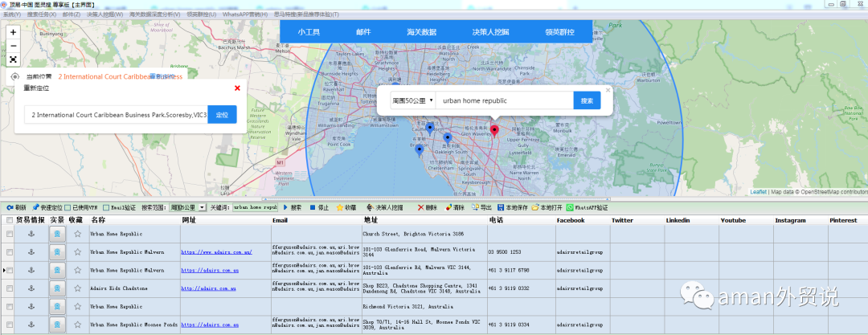Zoom in on the map
Viewport: 868px width, 335px height.
(14, 32)
